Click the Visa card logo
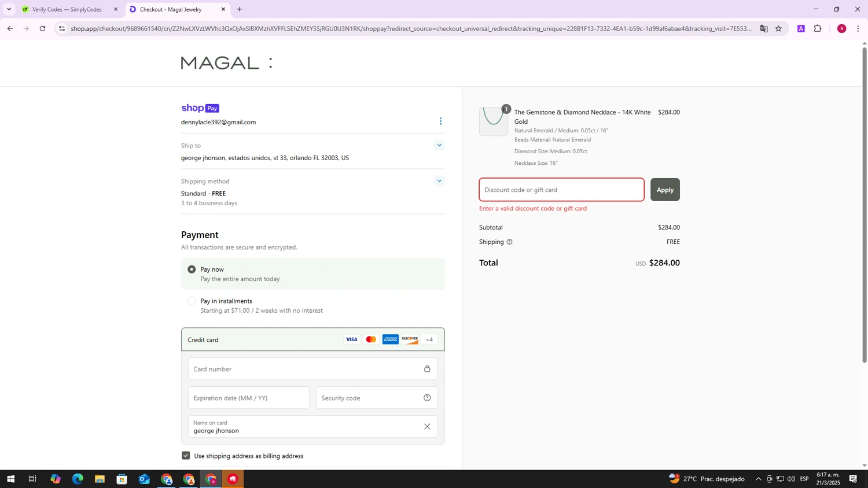This screenshot has width=868, height=488. coord(351,339)
